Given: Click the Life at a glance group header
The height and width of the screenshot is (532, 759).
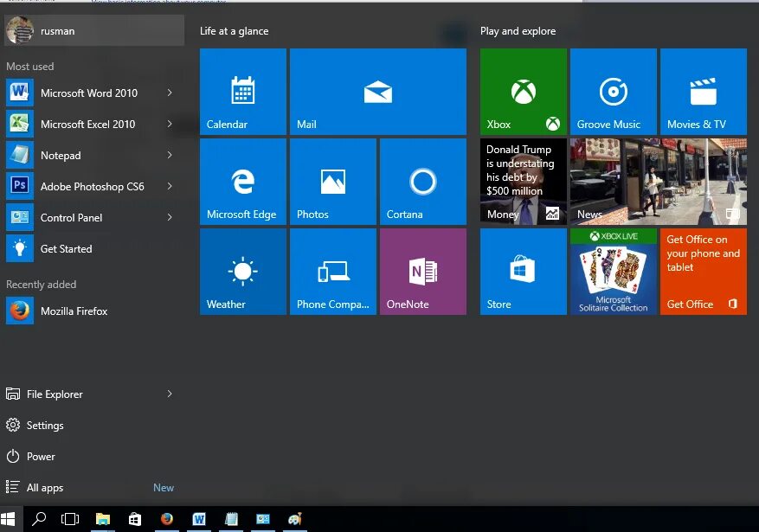Looking at the screenshot, I should pyautogui.click(x=235, y=31).
